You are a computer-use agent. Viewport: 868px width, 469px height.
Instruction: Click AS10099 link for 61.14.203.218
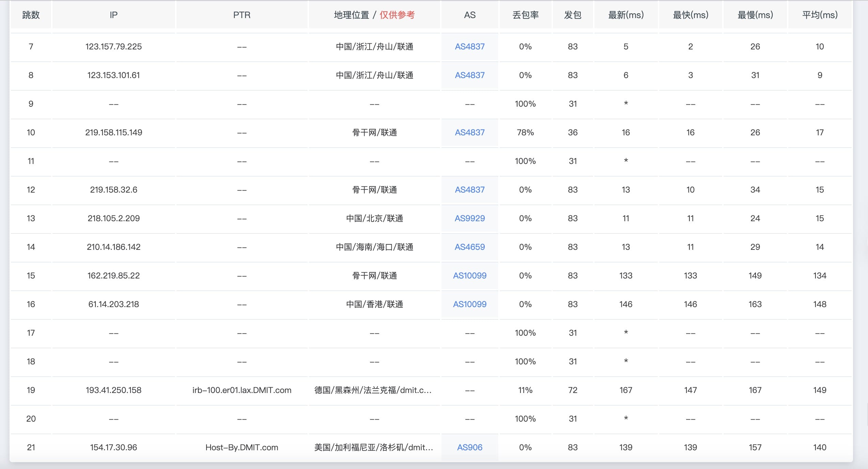click(x=469, y=304)
